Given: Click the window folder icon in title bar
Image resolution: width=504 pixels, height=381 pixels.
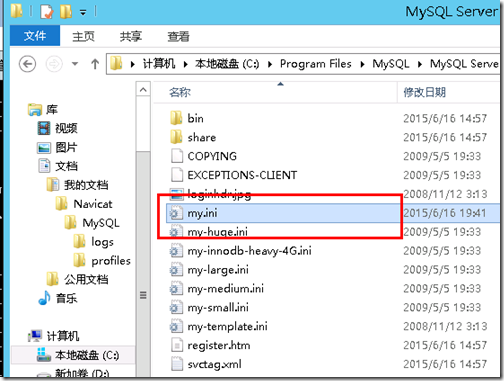Looking at the screenshot, I should 16,11.
